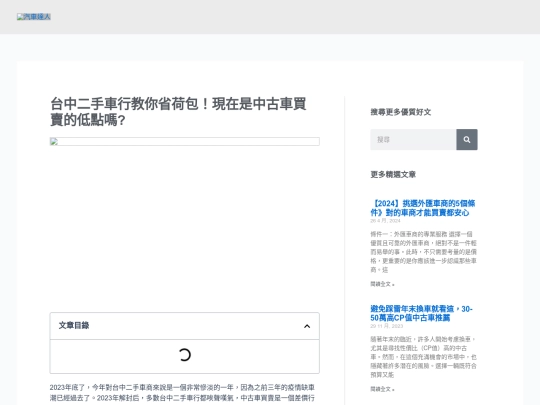Click the date 26 4月, 2024

tap(385, 221)
